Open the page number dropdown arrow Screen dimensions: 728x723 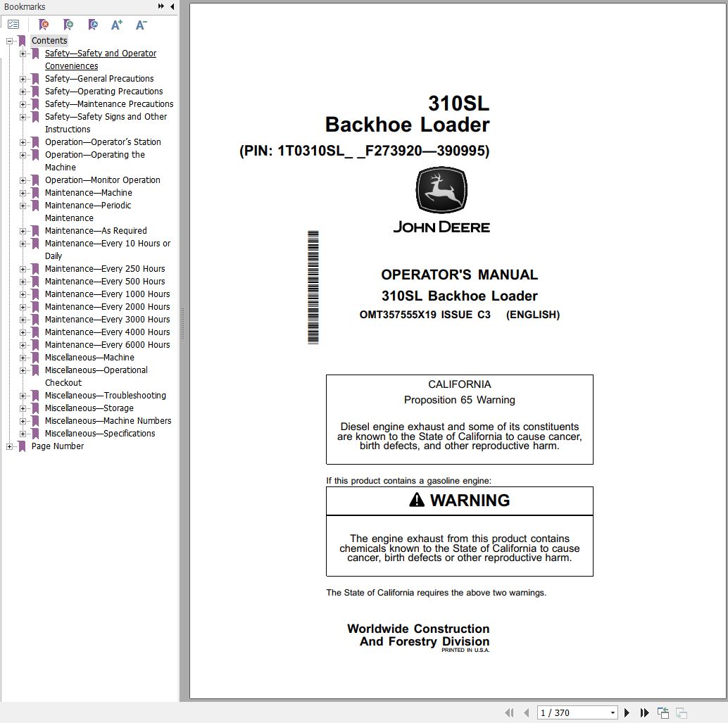coord(612,712)
